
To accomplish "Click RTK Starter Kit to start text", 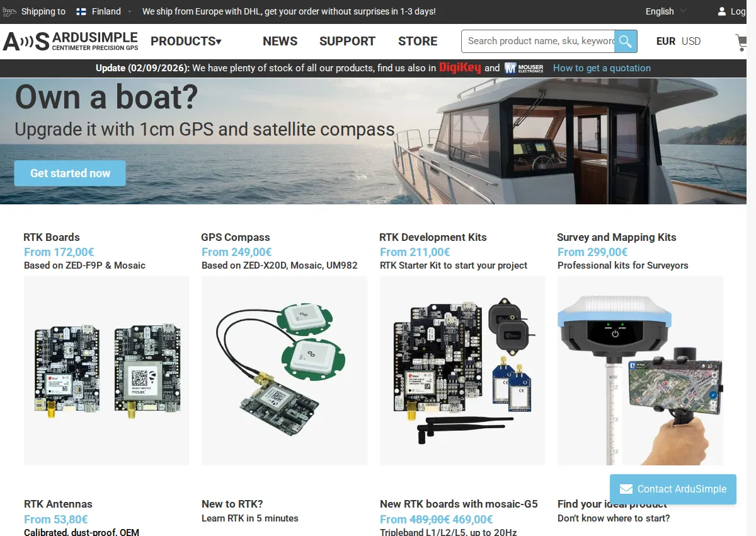I will 454,265.
